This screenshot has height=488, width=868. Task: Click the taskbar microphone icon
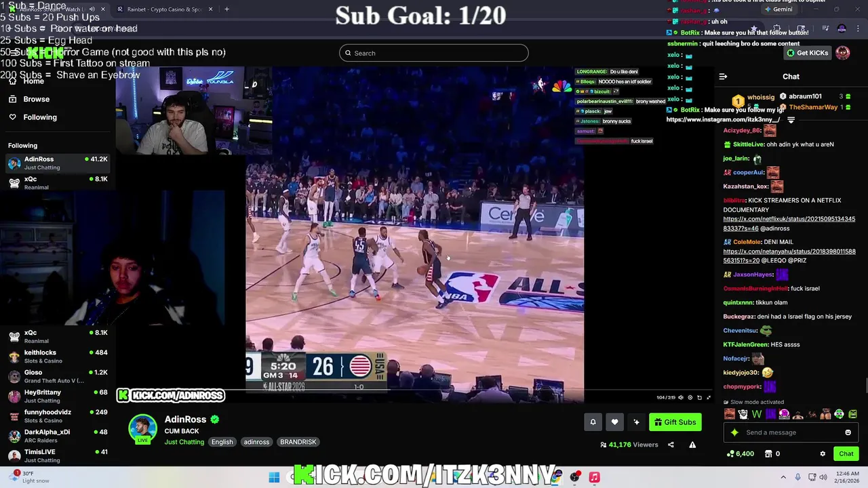[x=798, y=477]
